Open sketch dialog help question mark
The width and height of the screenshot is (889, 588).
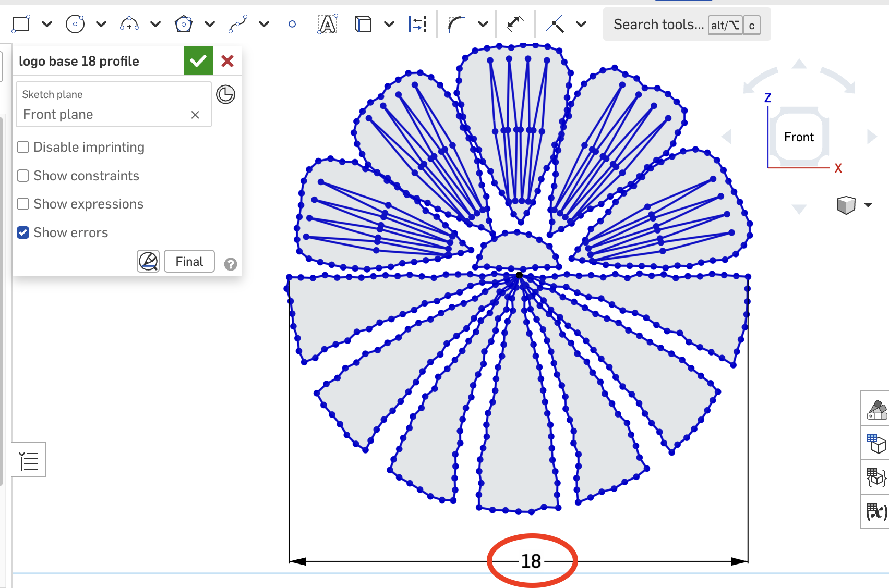point(231,264)
